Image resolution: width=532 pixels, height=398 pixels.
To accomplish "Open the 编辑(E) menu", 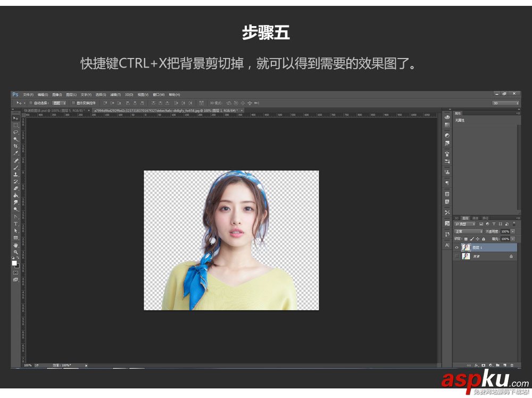I will [x=43, y=95].
